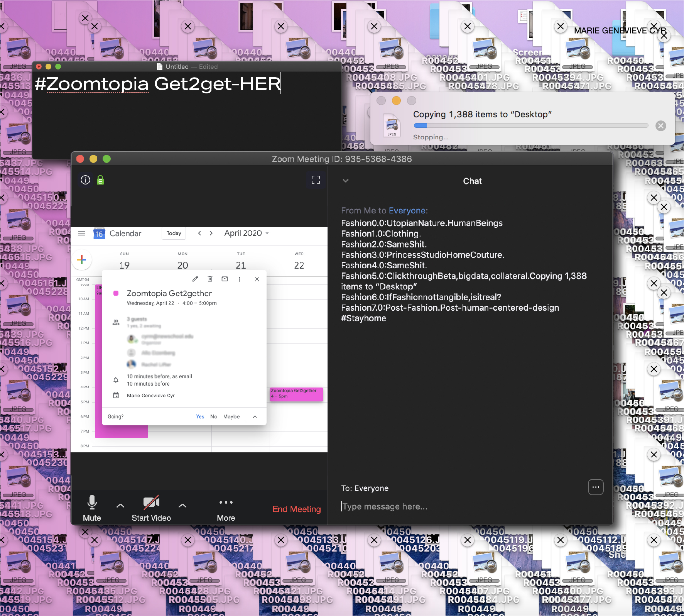The width and height of the screenshot is (684, 616).
Task: Answer Yes to Going?
Action: coord(200,416)
